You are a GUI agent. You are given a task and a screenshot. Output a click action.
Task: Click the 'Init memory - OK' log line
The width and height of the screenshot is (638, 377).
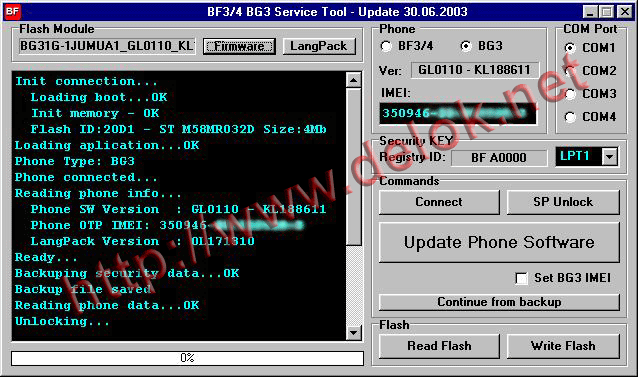tap(95, 113)
